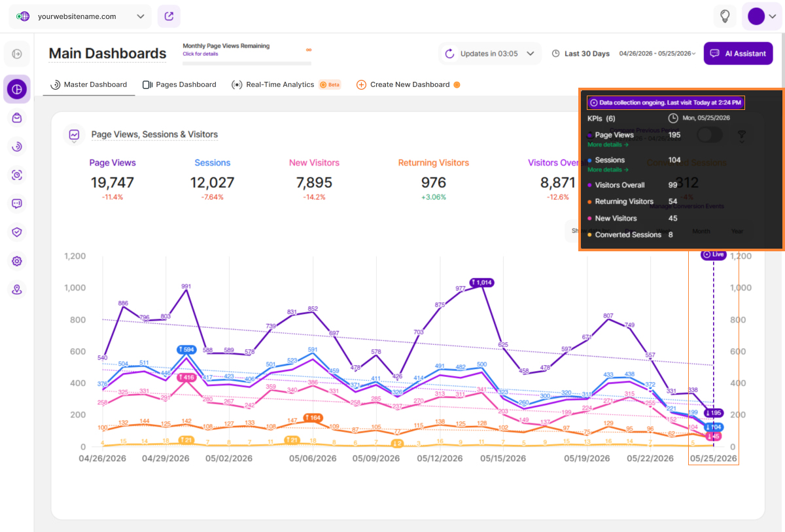Expand the Updates in 03:05 dropdown
This screenshot has height=532, width=785.
490,54
